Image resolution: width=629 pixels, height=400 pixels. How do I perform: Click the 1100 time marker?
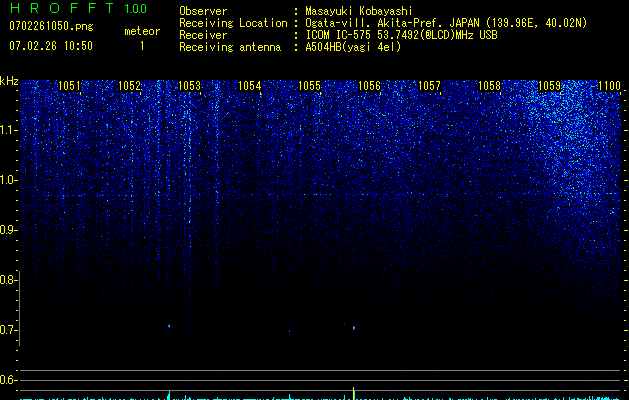609,86
